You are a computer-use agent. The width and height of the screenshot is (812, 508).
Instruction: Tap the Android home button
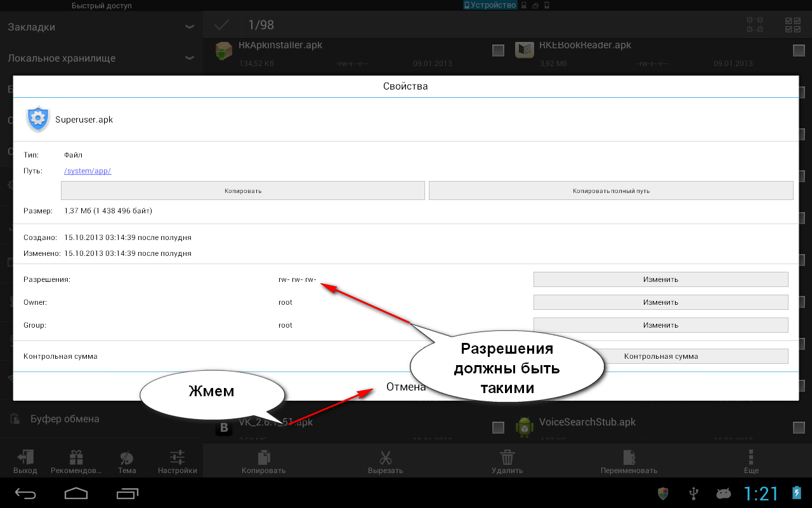(76, 493)
